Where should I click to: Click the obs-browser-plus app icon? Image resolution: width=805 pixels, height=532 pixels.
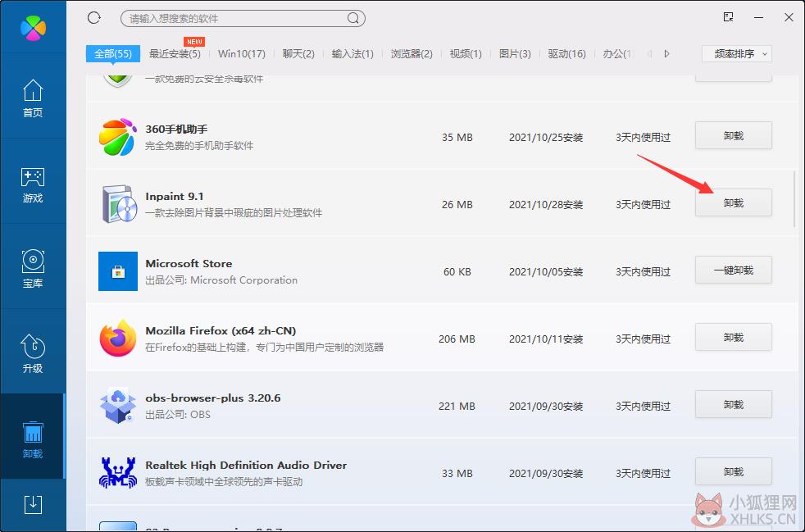[118, 406]
